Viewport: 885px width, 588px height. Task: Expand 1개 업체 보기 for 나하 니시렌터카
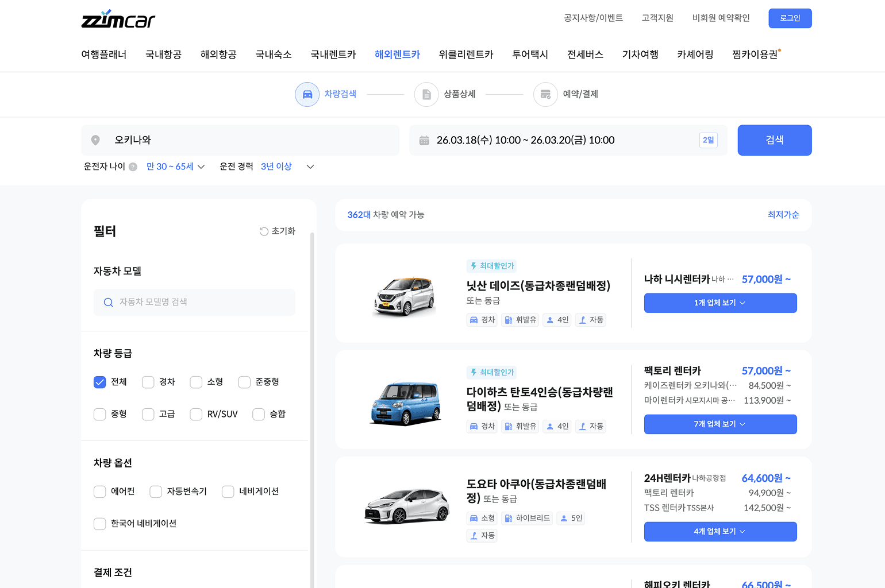720,303
